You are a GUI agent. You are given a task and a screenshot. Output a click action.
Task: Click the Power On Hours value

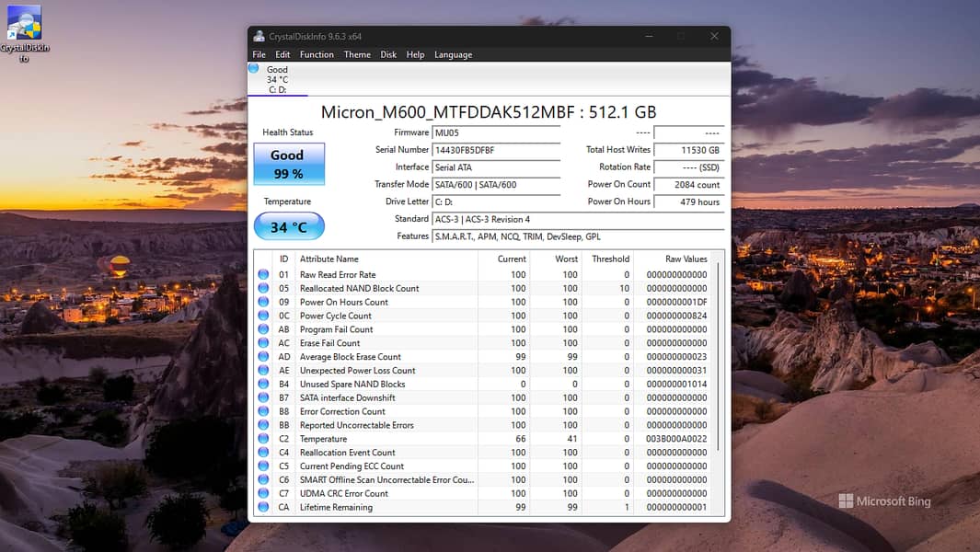tap(688, 201)
